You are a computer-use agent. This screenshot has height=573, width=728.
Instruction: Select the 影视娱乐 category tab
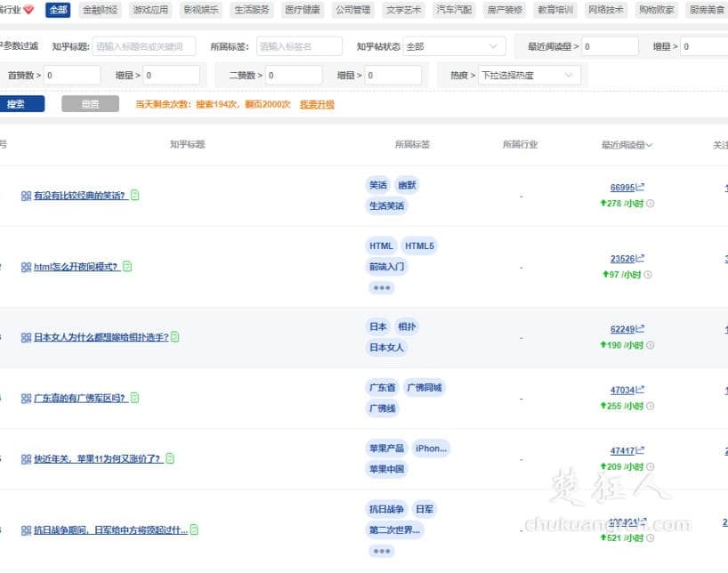pyautogui.click(x=200, y=10)
